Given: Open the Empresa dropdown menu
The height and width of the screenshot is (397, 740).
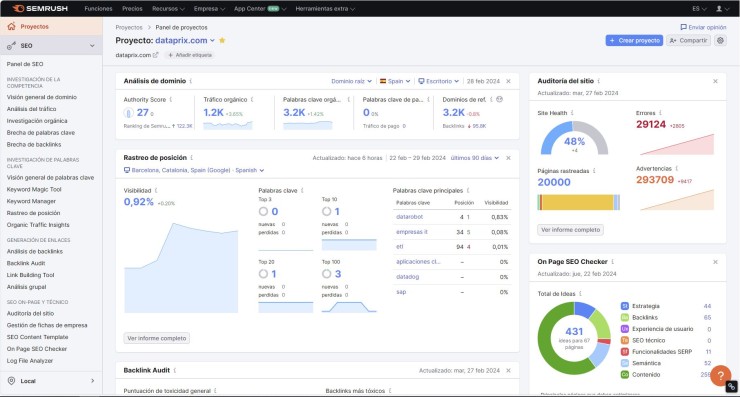Looking at the screenshot, I should (209, 8).
